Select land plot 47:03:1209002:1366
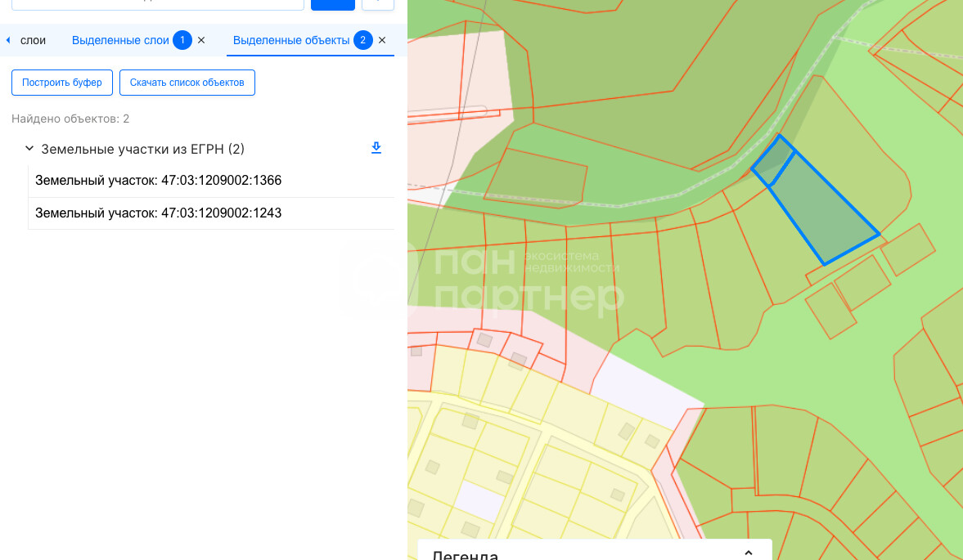This screenshot has width=963, height=560. tap(158, 180)
